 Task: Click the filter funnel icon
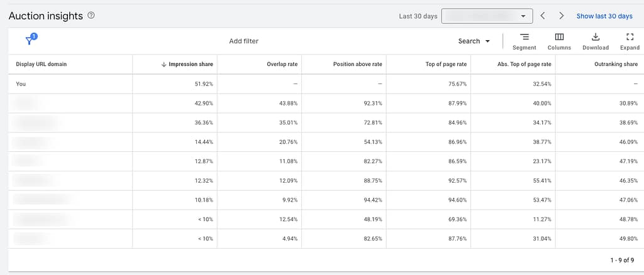click(30, 41)
